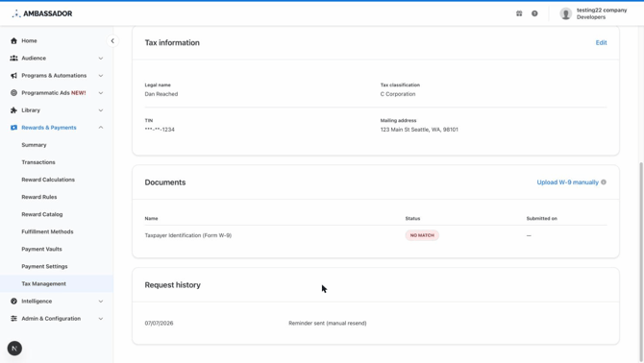
Task: Expand the Audience menu chevron
Action: 101,59
